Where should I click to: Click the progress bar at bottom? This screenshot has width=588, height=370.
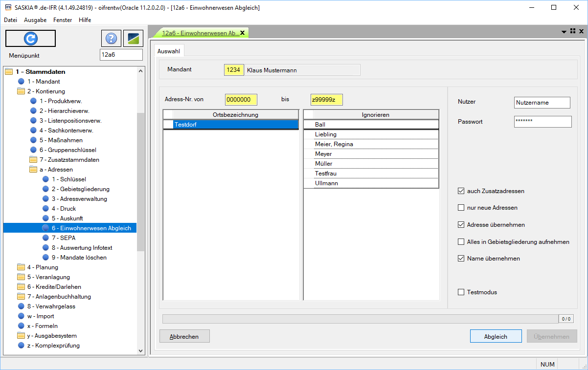point(360,319)
